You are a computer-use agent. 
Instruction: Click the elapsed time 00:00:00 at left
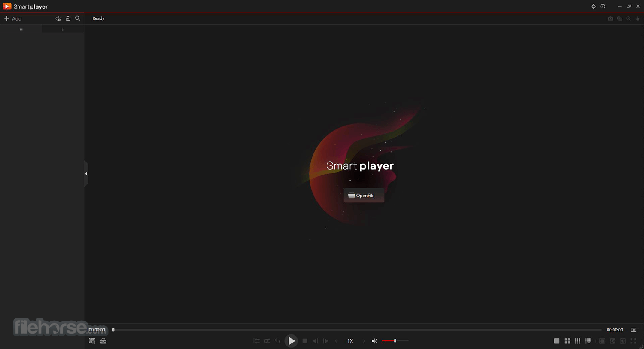pyautogui.click(x=97, y=330)
